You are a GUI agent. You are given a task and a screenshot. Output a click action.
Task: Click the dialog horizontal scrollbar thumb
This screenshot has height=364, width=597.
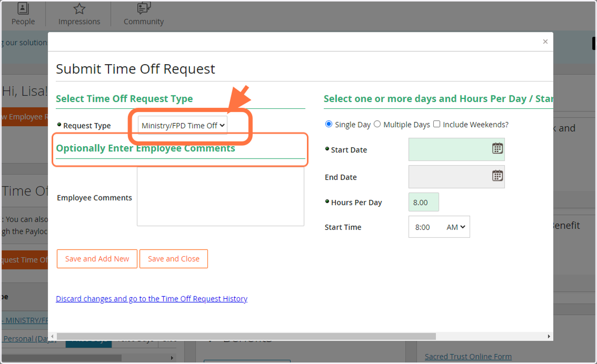(x=246, y=336)
